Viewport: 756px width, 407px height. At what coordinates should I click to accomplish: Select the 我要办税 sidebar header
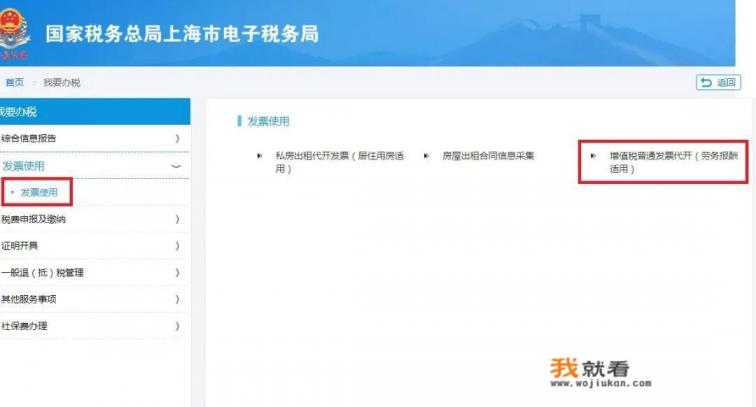click(x=94, y=112)
